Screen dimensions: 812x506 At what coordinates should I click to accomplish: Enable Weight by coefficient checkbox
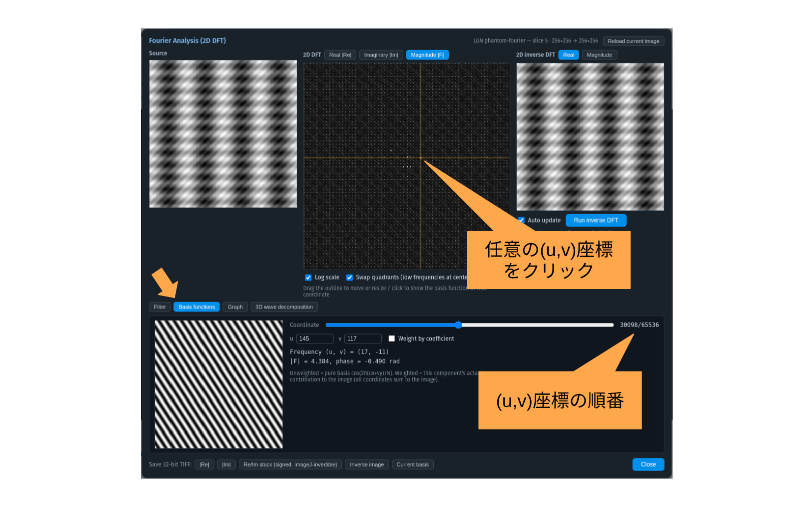click(x=392, y=338)
